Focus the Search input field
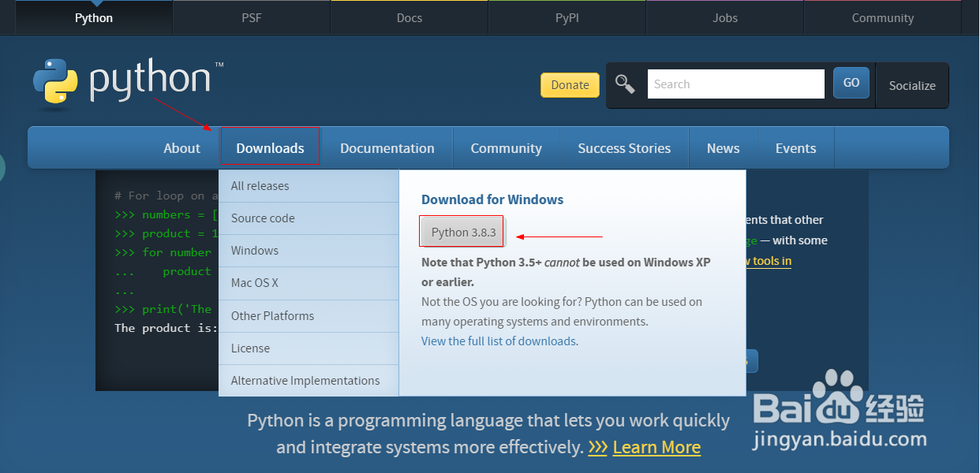 735,84
